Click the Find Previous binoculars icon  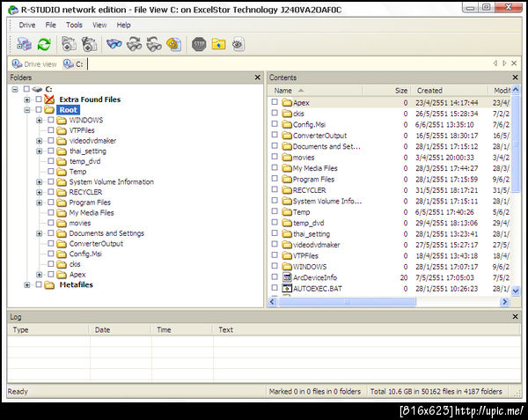tap(154, 44)
